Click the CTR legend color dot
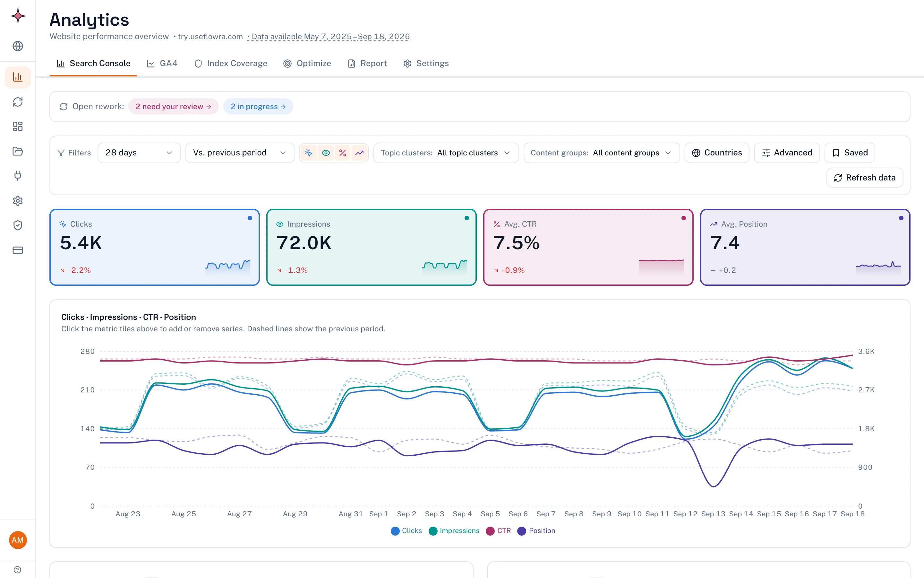 pyautogui.click(x=490, y=530)
